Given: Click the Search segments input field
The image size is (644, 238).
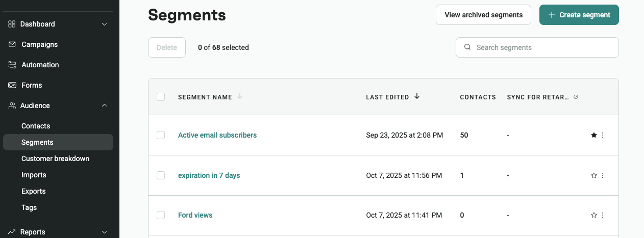Looking at the screenshot, I should point(541,47).
